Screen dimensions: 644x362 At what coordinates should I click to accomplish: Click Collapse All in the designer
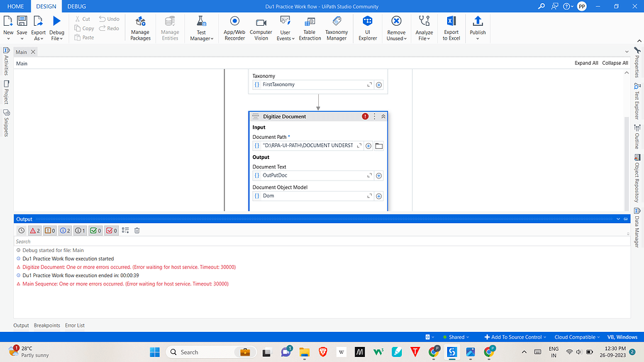point(614,63)
